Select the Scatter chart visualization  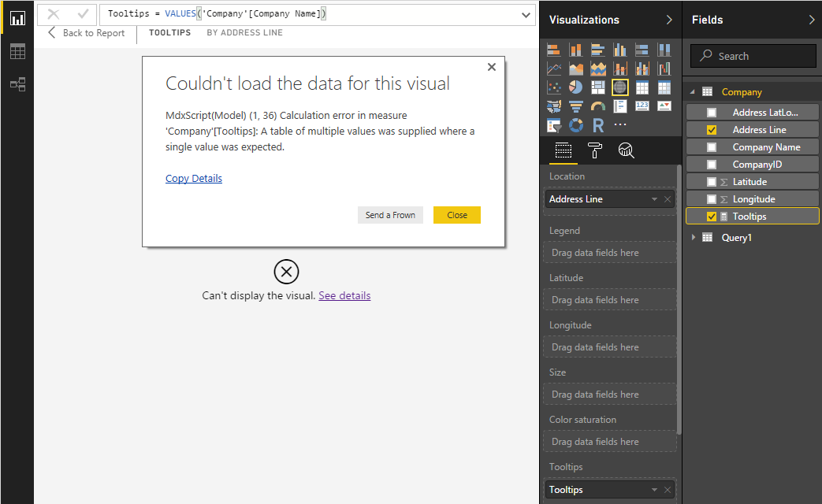click(x=553, y=87)
